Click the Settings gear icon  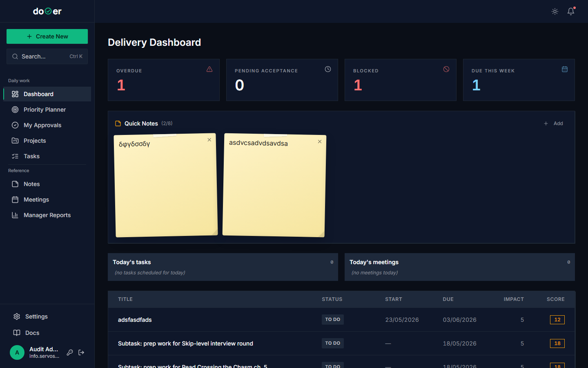click(x=17, y=316)
